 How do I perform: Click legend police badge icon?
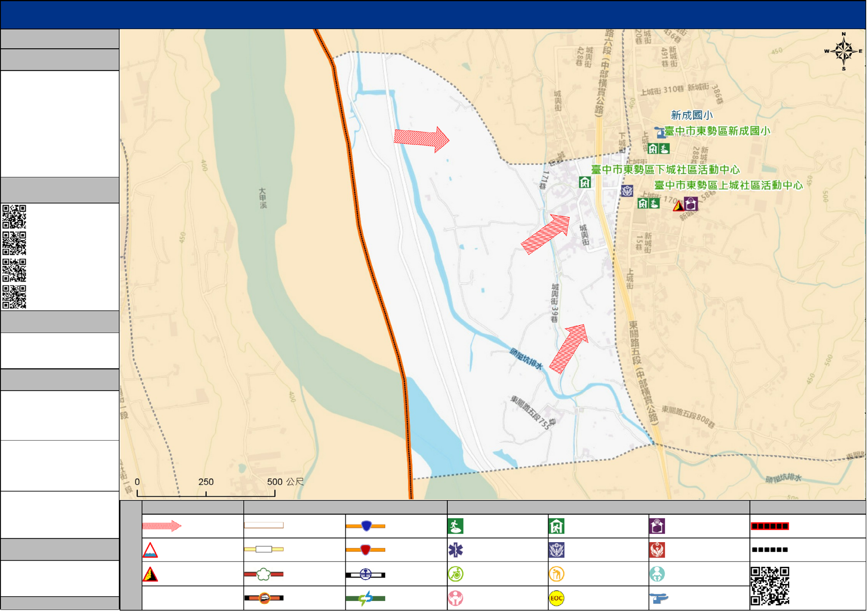click(557, 550)
